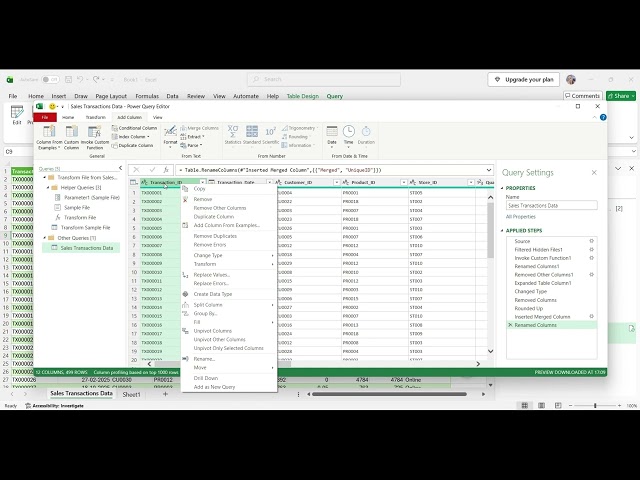Click the Format text icon
The height and width of the screenshot is (480, 640).
pyautogui.click(x=170, y=131)
